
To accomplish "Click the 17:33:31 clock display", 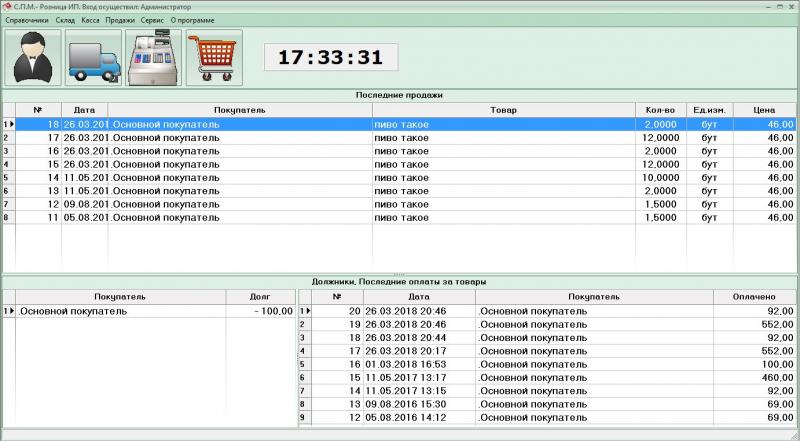I will coord(331,57).
